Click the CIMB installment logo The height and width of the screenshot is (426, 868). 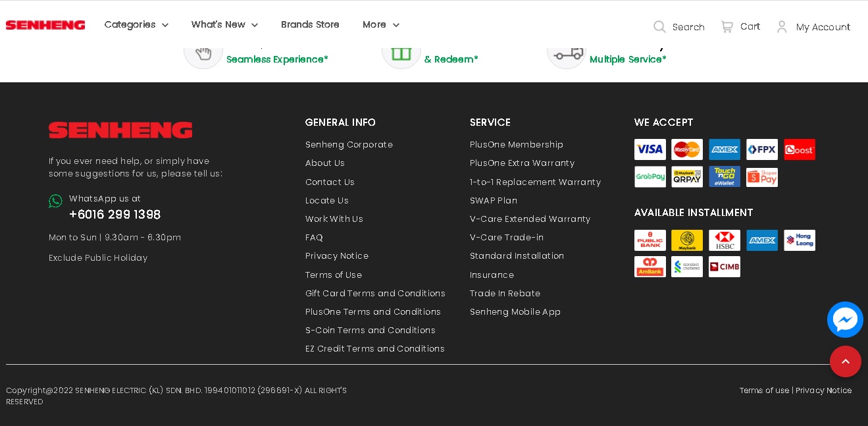point(724,267)
